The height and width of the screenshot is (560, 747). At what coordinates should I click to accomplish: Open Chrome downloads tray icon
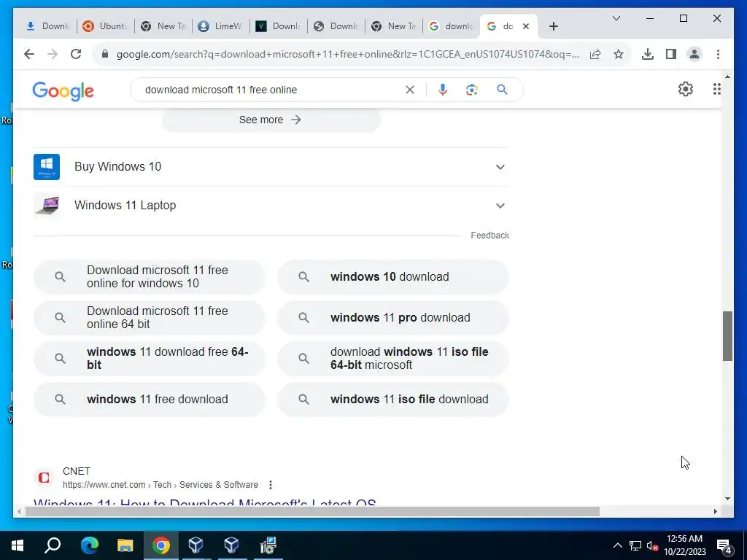click(648, 54)
